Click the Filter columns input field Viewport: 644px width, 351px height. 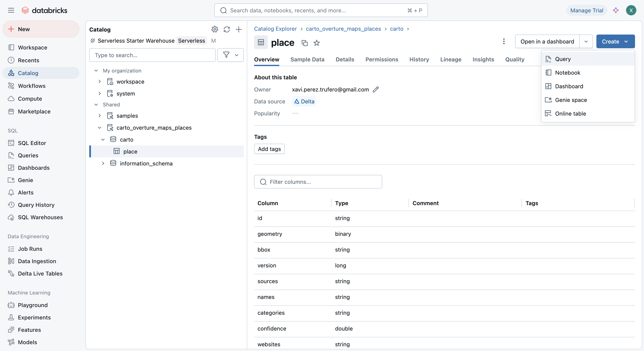(318, 181)
